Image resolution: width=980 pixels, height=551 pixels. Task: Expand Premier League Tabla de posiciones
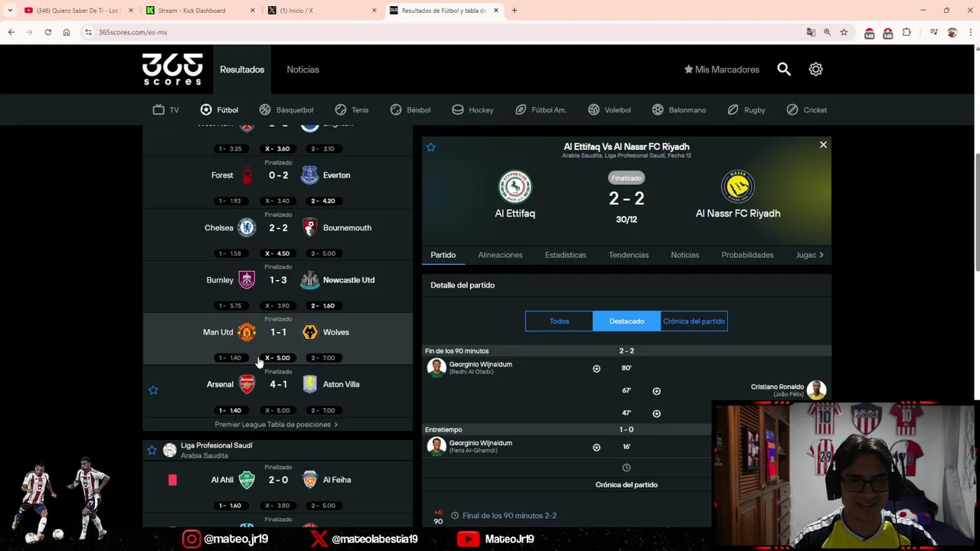[276, 425]
